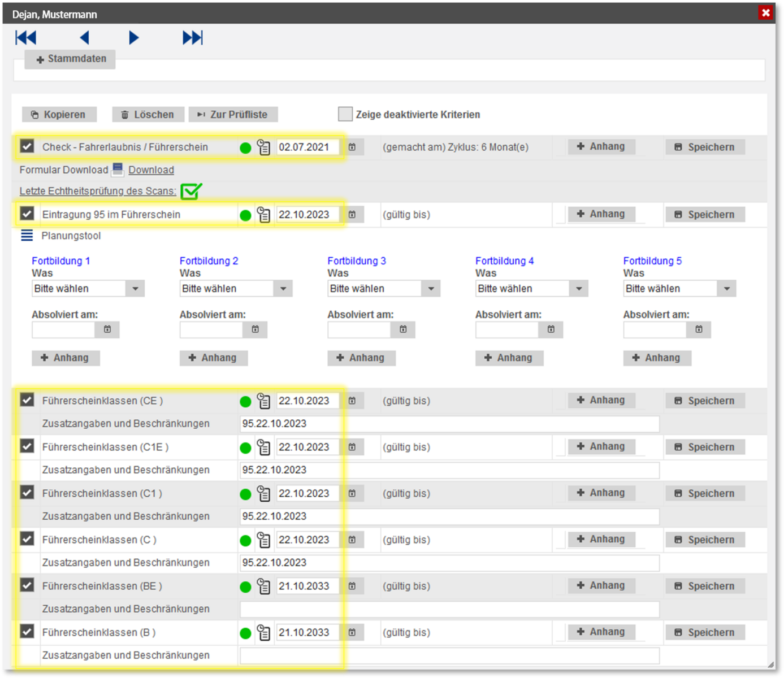Click date field showing 21.10.2033 for Führerscheinklassen (B)
Viewport: 784px width, 678px height.
(x=307, y=632)
